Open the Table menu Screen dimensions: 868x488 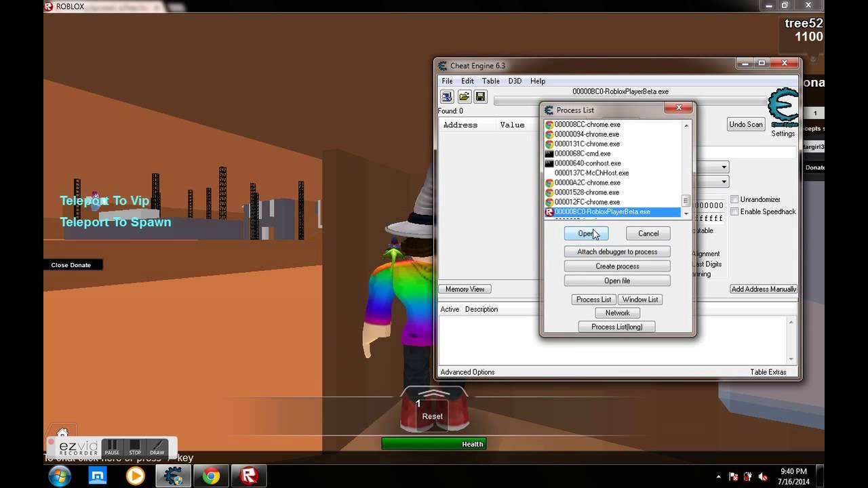[491, 81]
